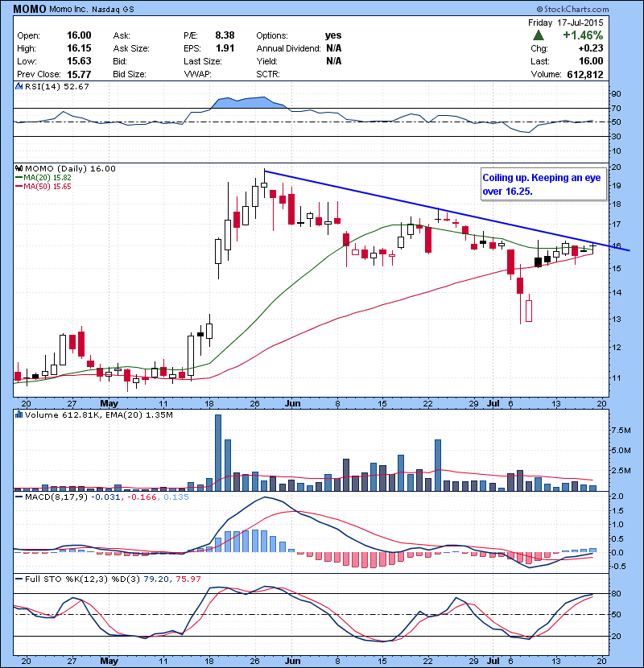
Task: Click the 80 level on the stochastic axis
Action: pos(617,593)
